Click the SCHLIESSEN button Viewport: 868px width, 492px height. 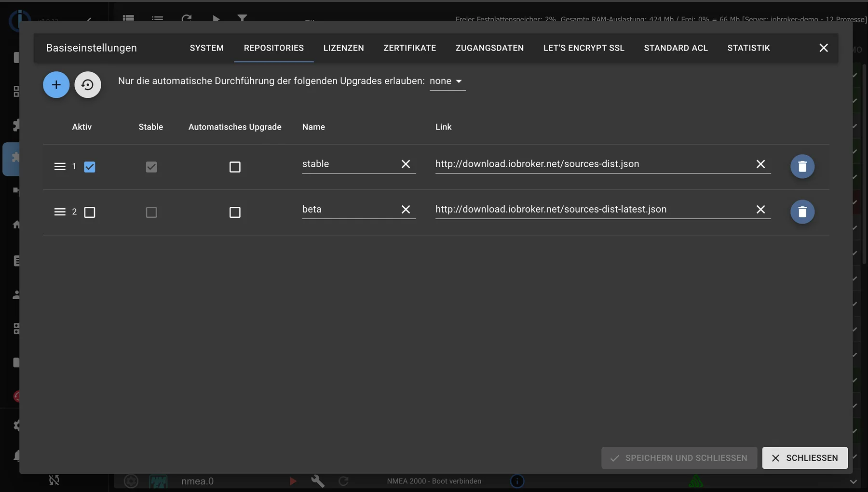click(x=805, y=458)
